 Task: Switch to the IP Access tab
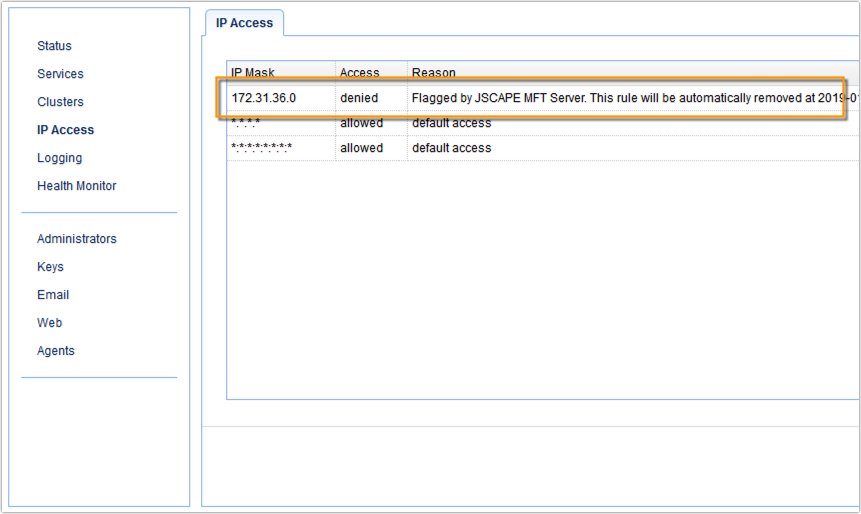point(244,23)
